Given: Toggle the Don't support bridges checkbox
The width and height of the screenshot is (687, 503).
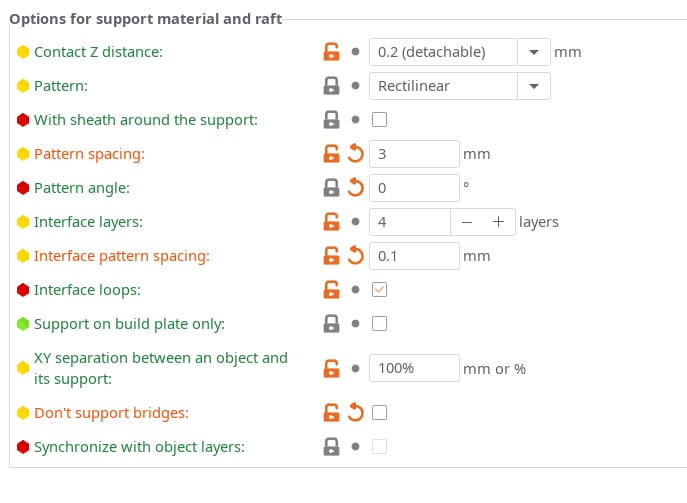Looking at the screenshot, I should click(x=379, y=413).
